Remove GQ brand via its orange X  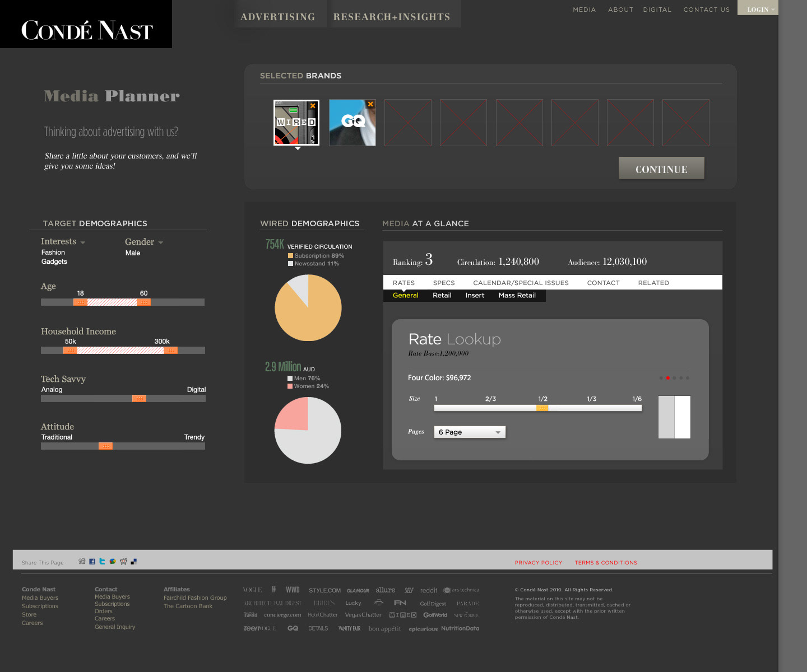click(370, 104)
